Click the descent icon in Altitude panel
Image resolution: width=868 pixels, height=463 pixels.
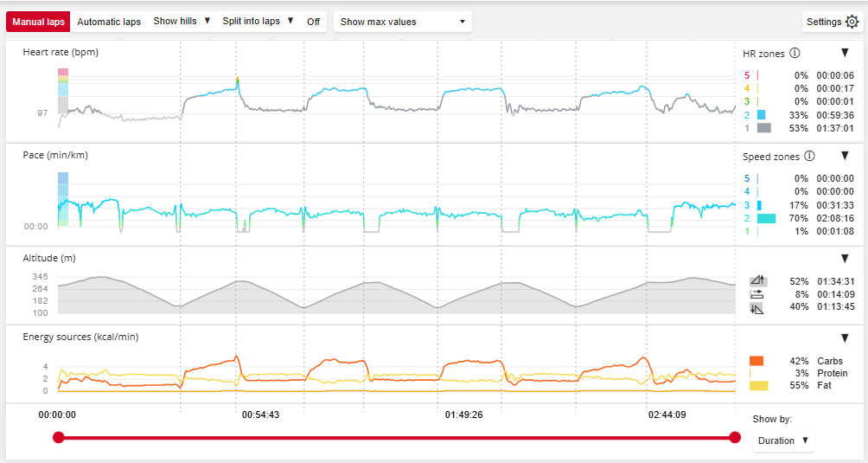[x=757, y=307]
